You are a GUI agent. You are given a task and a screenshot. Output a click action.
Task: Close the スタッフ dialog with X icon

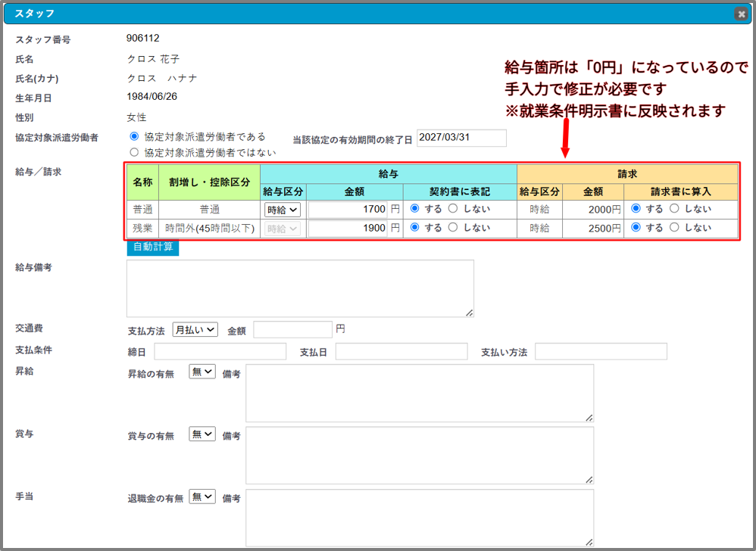741,14
